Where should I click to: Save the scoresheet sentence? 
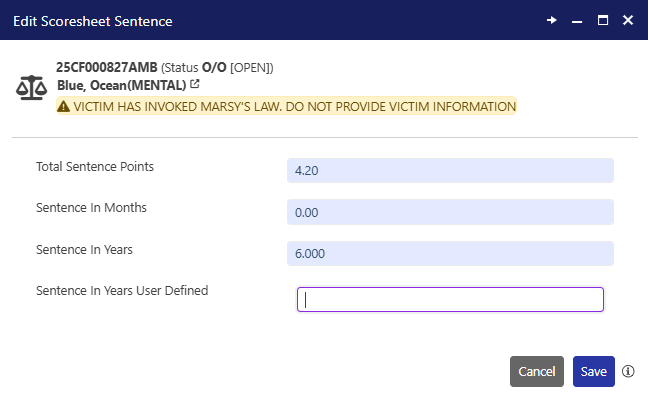[593, 371]
